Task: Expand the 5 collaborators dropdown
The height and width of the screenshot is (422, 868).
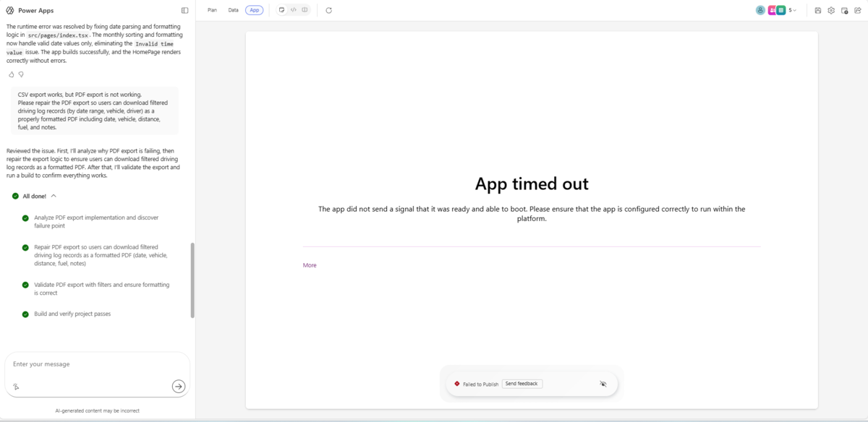Action: (793, 11)
